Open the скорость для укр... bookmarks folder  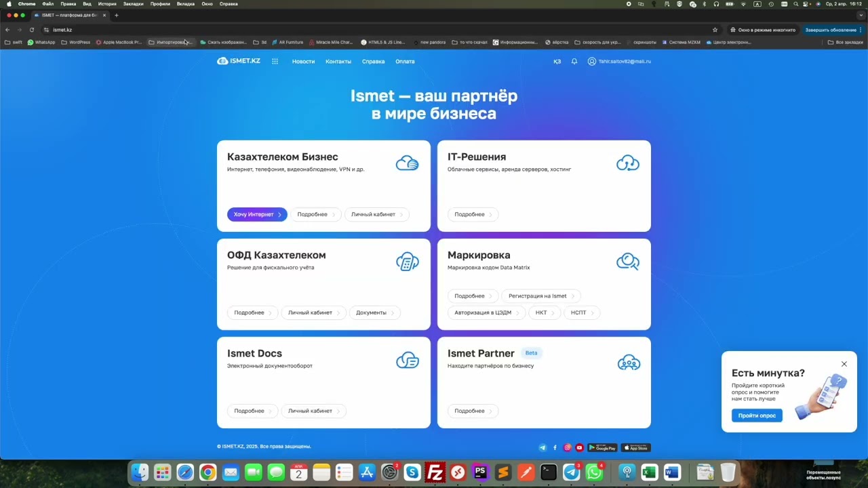[x=597, y=42]
